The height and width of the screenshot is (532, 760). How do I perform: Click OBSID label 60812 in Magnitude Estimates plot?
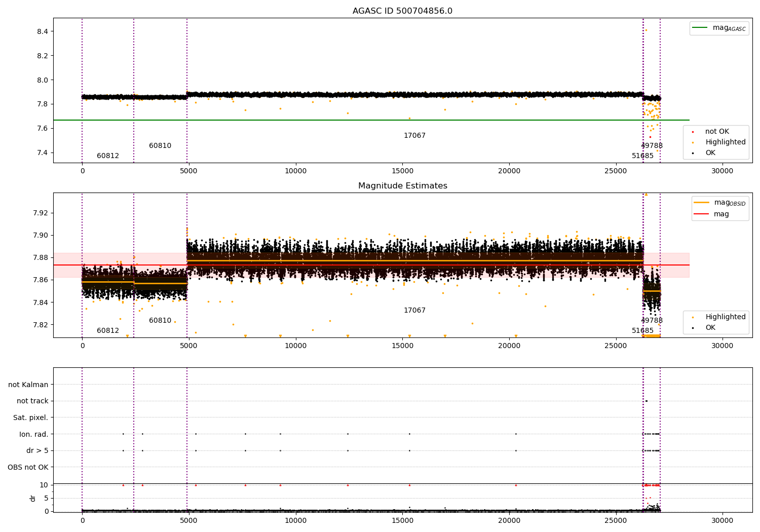[108, 331]
